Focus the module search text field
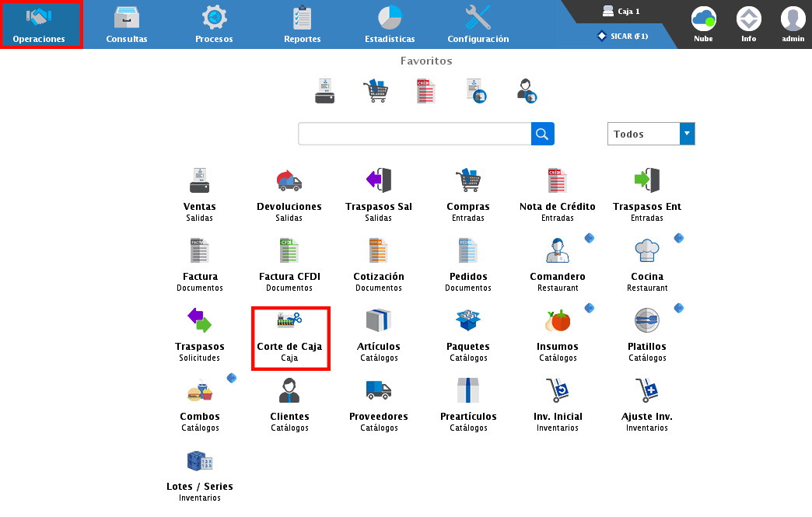 (415, 134)
